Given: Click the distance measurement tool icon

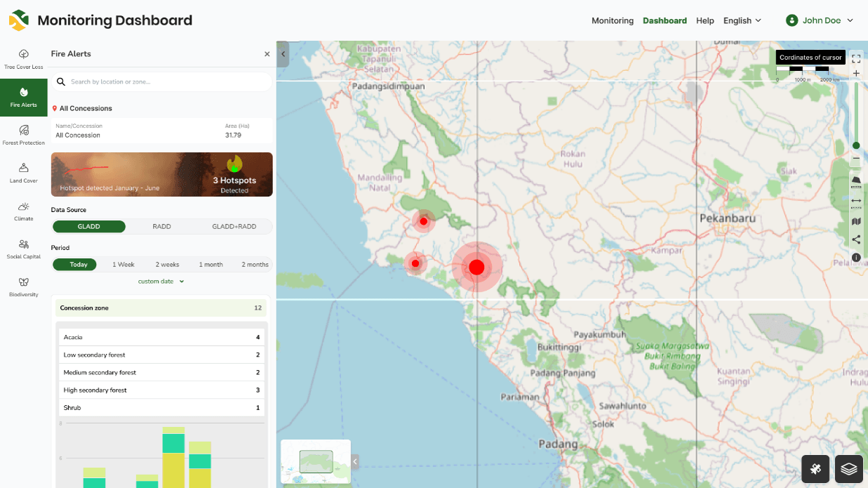Looking at the screenshot, I should tap(856, 202).
